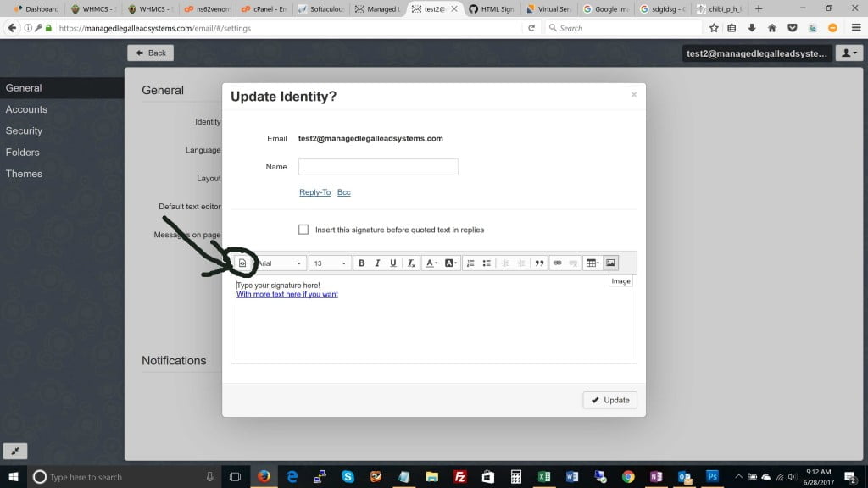
Task: Click the decrease indent icon
Action: (505, 263)
